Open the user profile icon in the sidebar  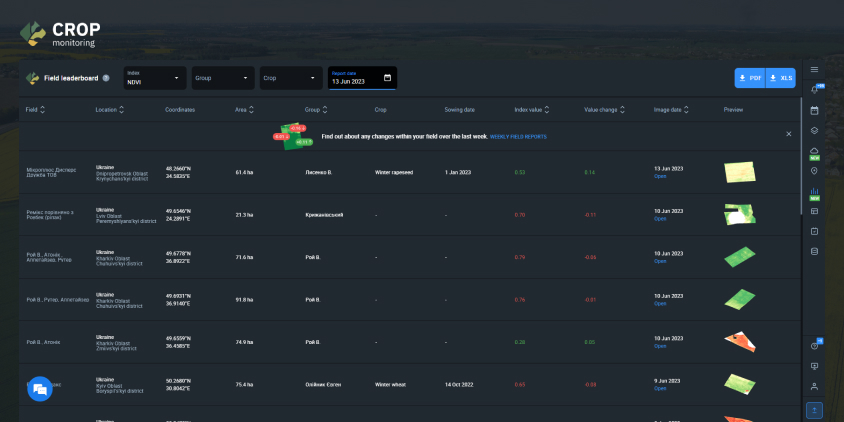point(814,386)
